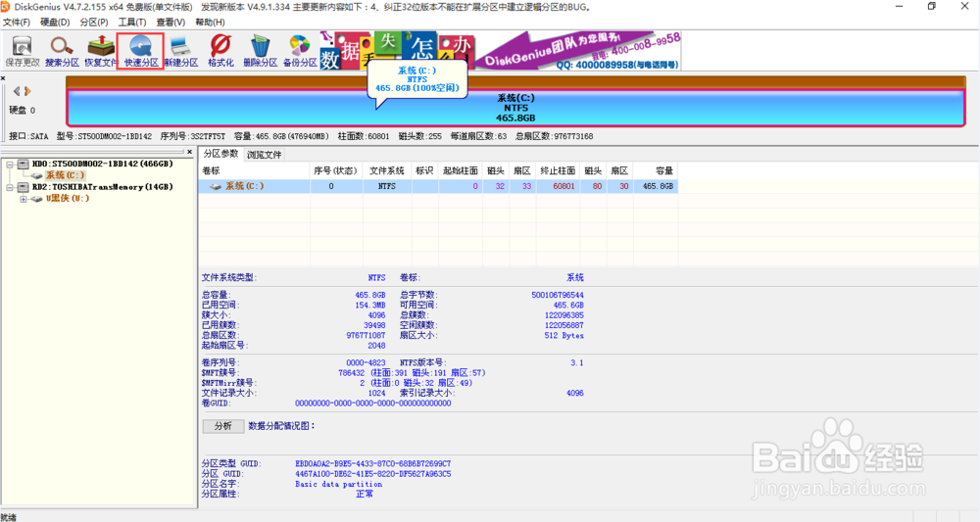Click the 总字节数 value 500106796544
The height and width of the screenshot is (522, 980).
[x=558, y=295]
